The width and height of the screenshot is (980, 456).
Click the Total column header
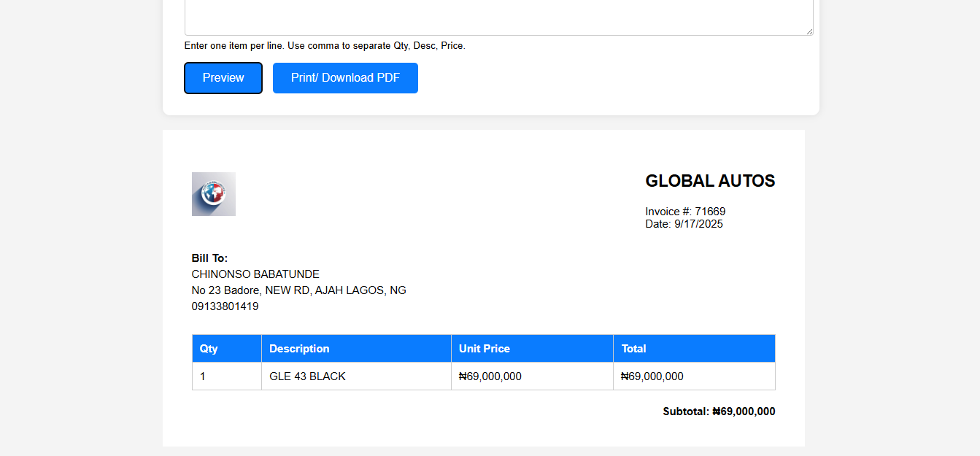[x=634, y=349]
